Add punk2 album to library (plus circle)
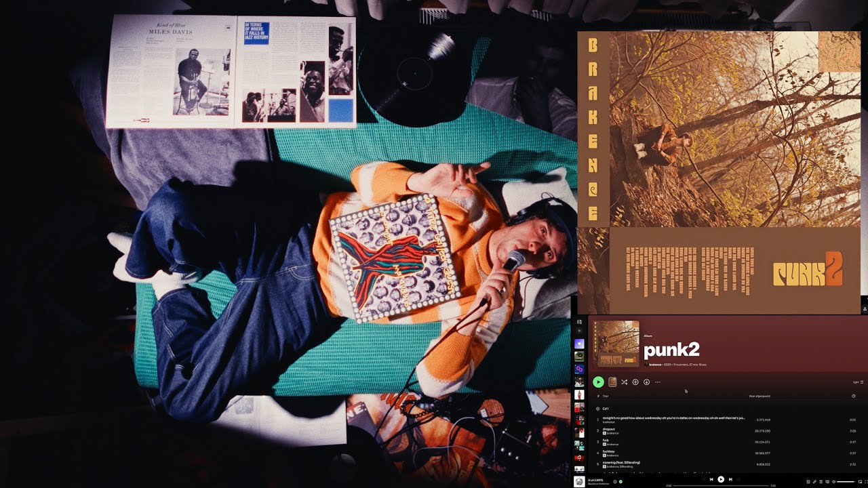868x488 pixels. click(x=635, y=382)
